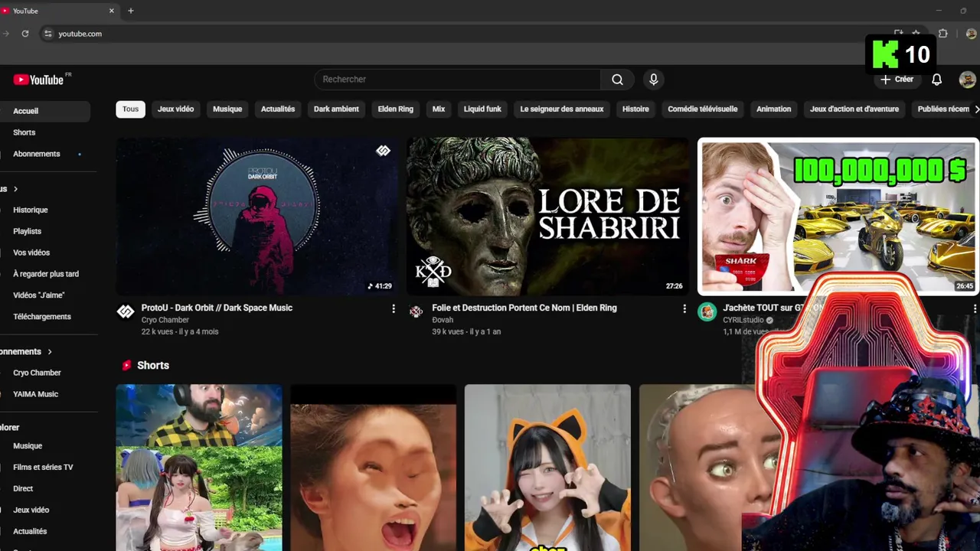Show more filter chips with right chevron
The height and width of the screenshot is (551, 980).
[976, 109]
